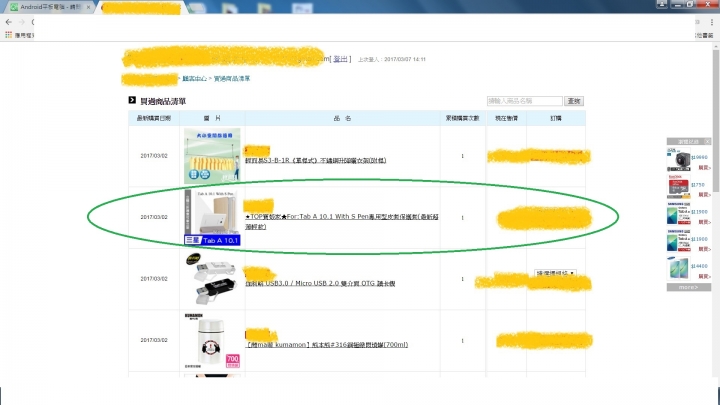Open the S3-B-1R stainless drying rack product link

coord(315,160)
